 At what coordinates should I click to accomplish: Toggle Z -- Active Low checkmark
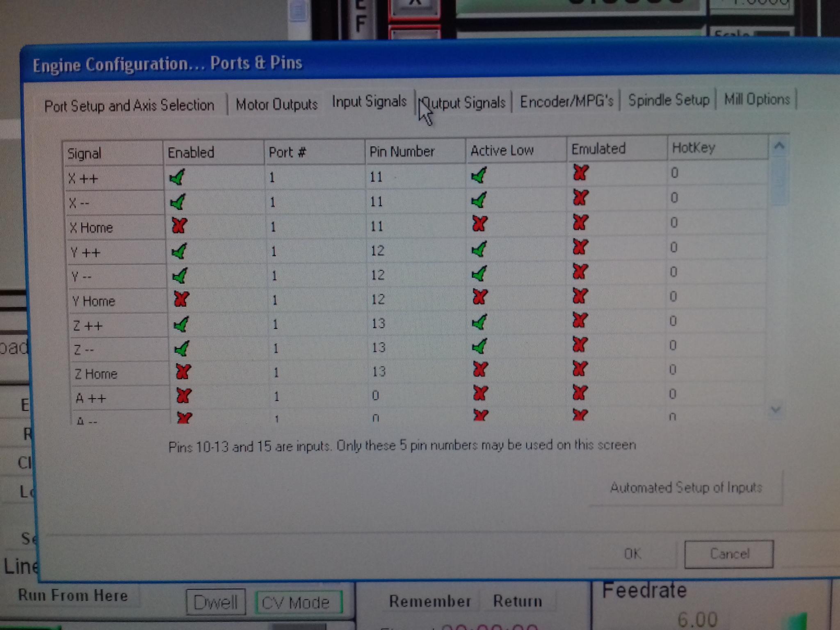[x=479, y=346]
